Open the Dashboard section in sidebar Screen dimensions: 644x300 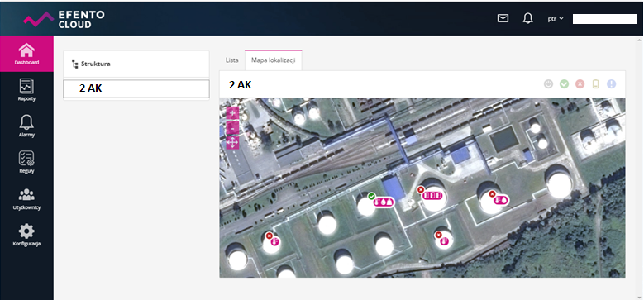click(x=26, y=54)
